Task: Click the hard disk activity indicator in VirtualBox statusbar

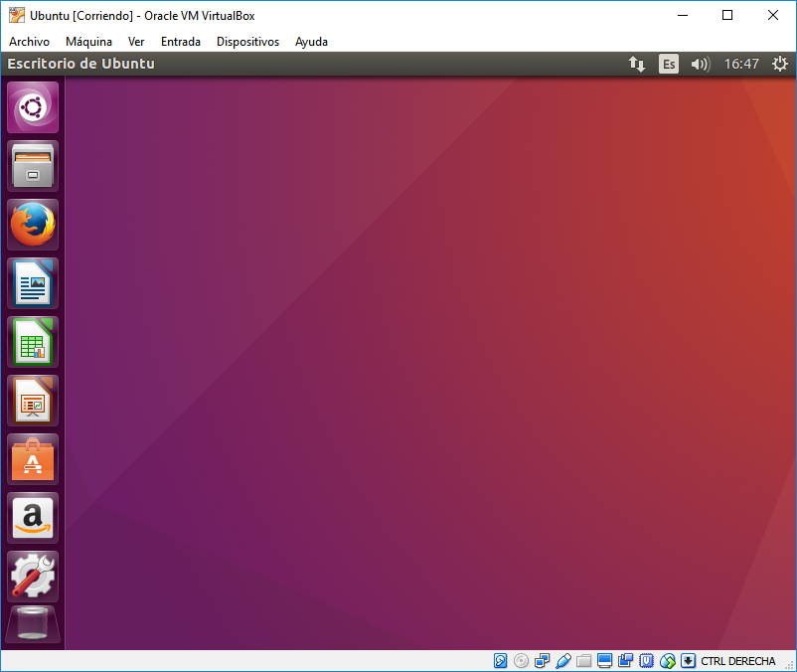Action: point(500,660)
